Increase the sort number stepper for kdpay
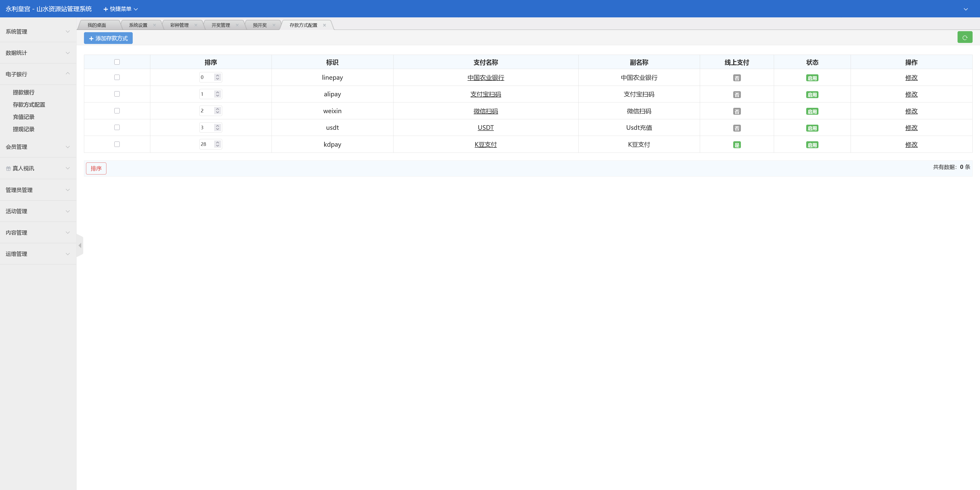The width and height of the screenshot is (980, 490). click(x=218, y=142)
